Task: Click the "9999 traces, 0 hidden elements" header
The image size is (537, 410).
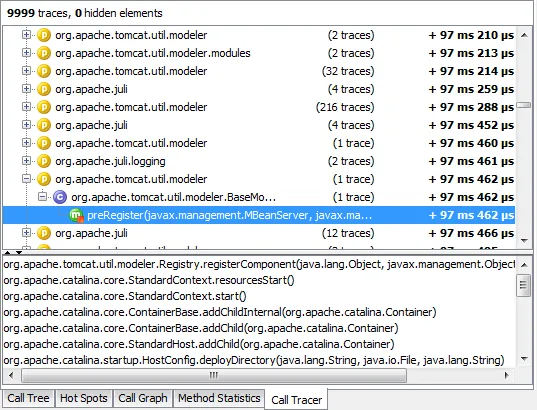Action: [85, 13]
